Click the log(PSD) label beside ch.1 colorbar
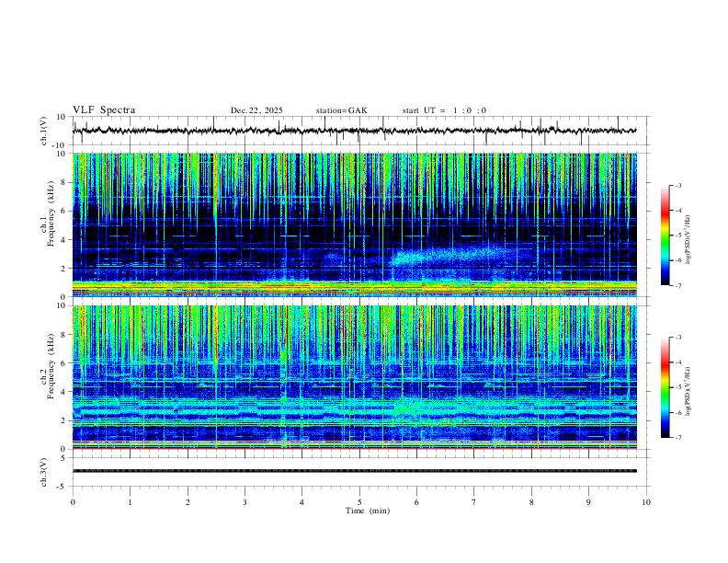The image size is (728, 563). [x=688, y=240]
